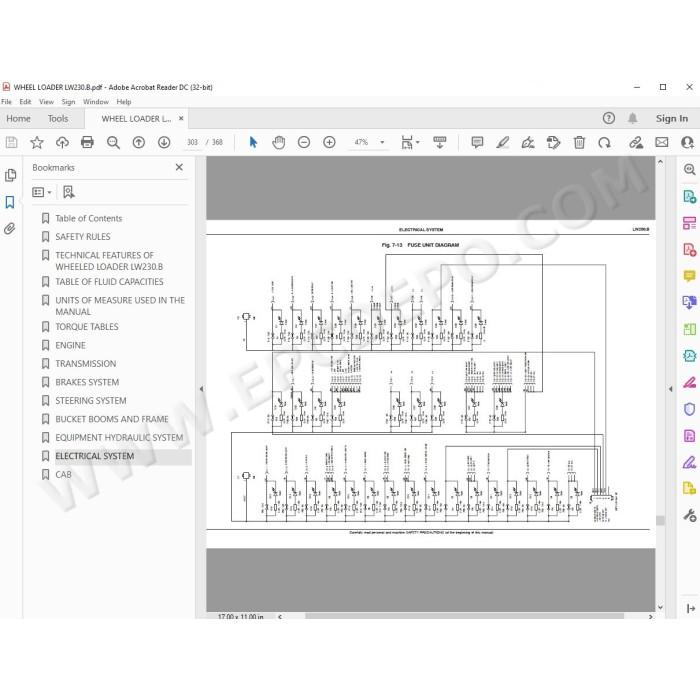Select the Hand pan tool
The image size is (700, 700).
tap(279, 142)
